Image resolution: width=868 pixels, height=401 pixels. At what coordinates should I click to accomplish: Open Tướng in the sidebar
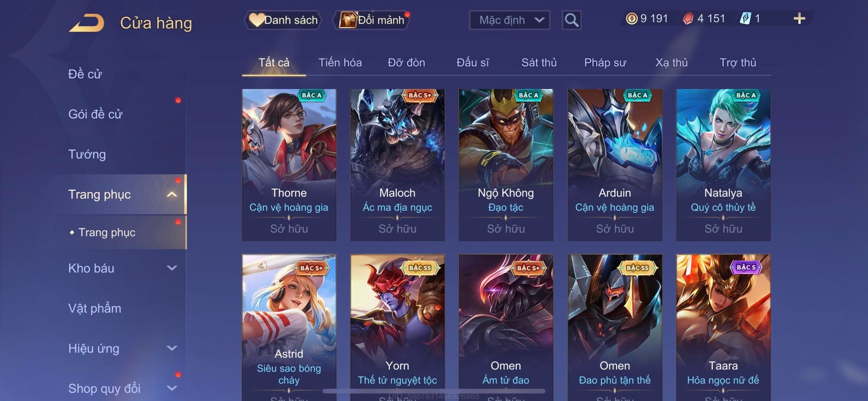tap(87, 154)
